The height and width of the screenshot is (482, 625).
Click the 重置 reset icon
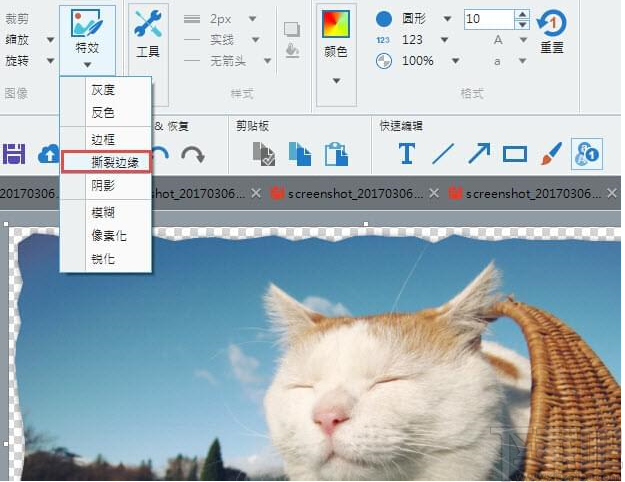tap(552, 24)
